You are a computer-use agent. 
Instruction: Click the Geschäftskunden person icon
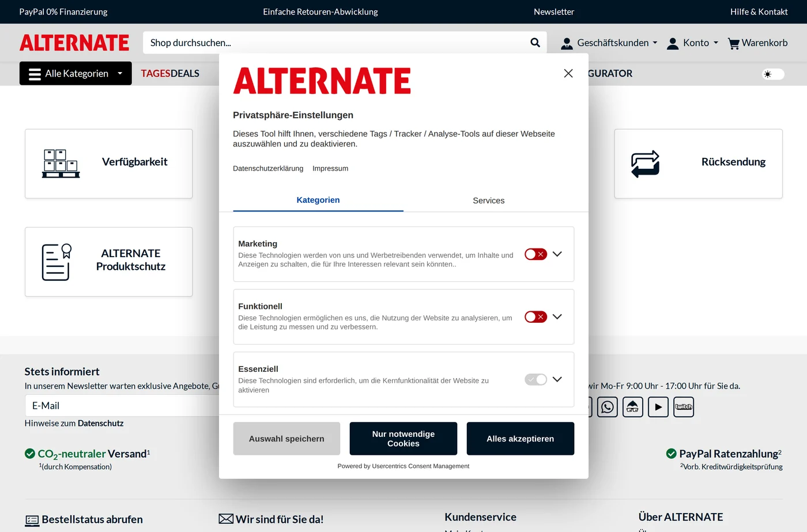(567, 43)
